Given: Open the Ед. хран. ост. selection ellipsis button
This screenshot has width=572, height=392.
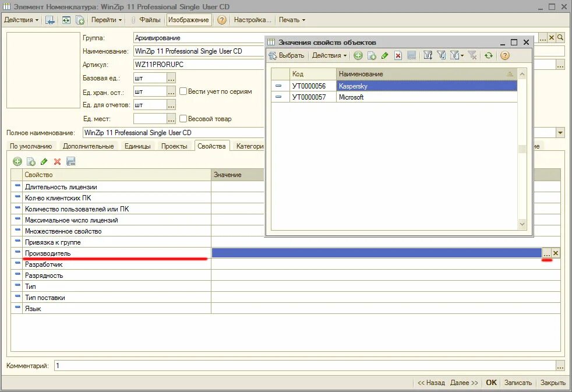Looking at the screenshot, I should (x=171, y=91).
